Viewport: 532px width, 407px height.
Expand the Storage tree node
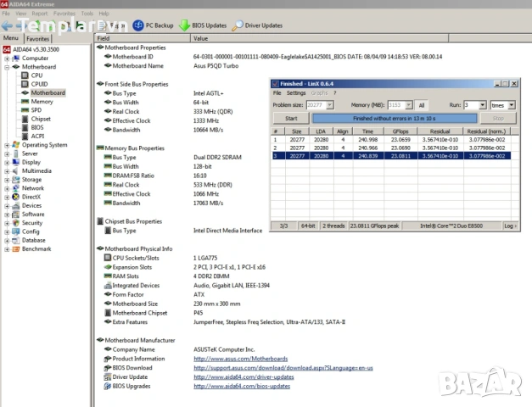tap(7, 180)
